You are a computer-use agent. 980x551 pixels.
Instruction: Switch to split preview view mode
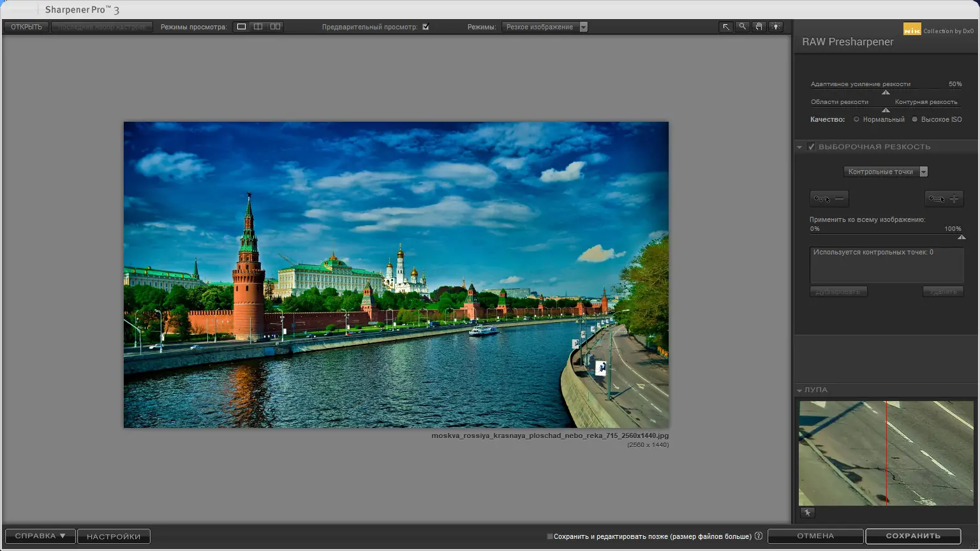click(258, 27)
